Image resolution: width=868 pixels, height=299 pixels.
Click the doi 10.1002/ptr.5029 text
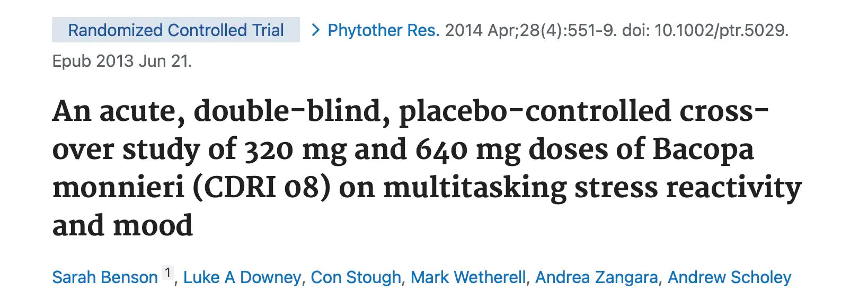(x=705, y=30)
